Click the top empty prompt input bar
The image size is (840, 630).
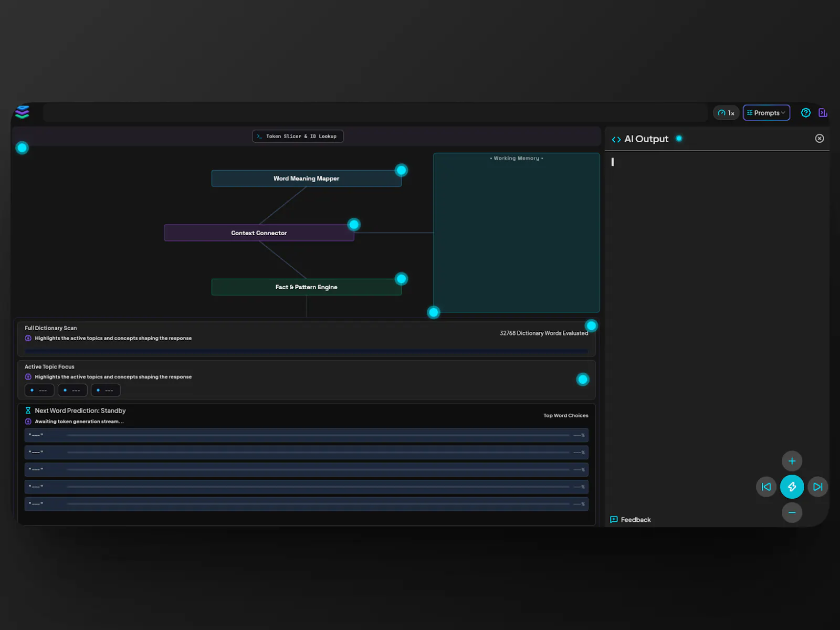(x=375, y=113)
